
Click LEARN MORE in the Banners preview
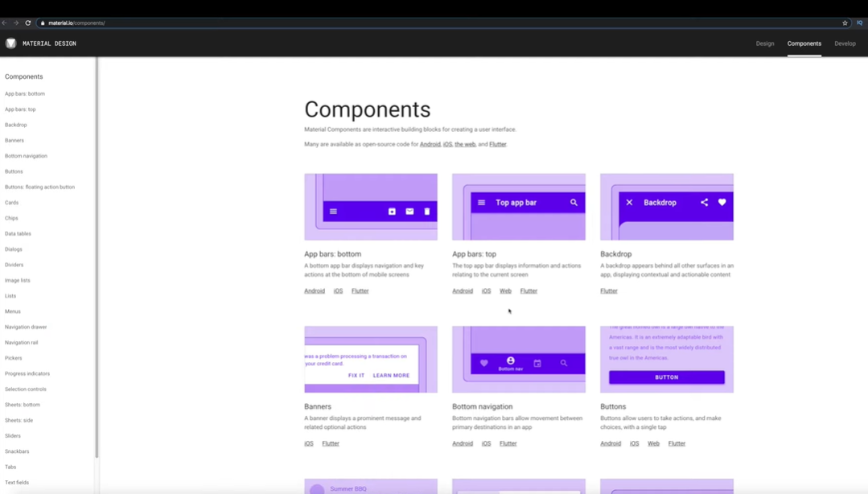pos(392,375)
